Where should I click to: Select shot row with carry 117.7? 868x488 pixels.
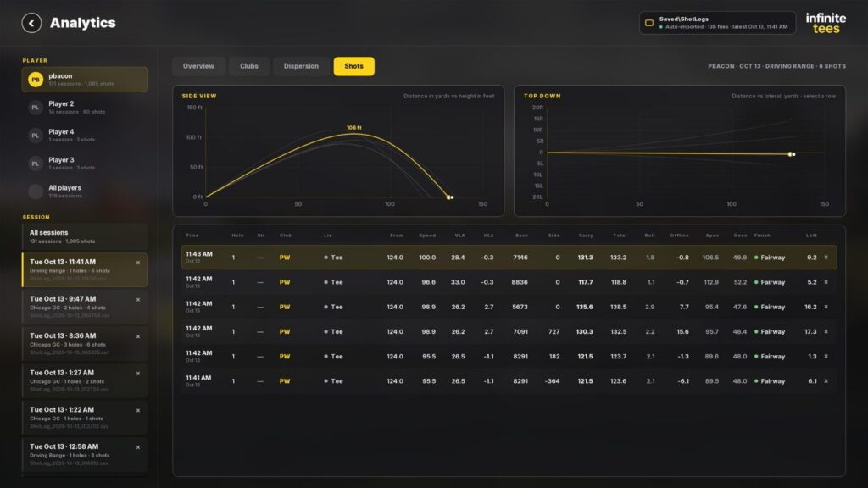tap(509, 282)
